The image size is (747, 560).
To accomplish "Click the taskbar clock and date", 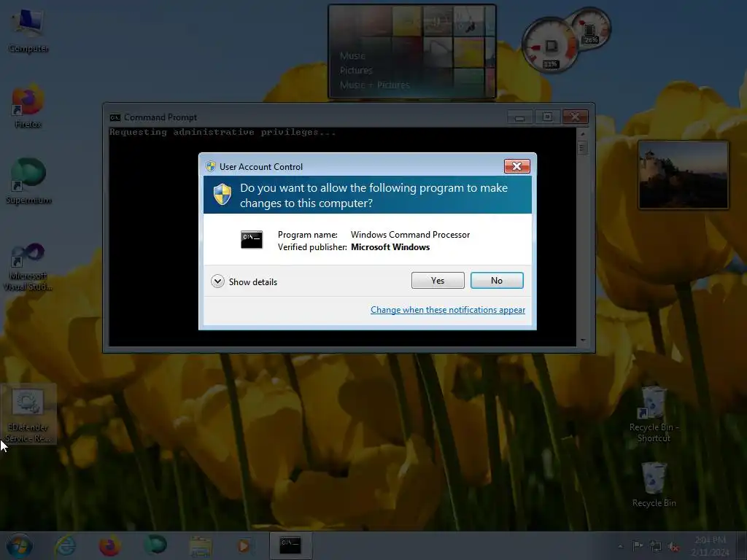I will tap(710, 545).
